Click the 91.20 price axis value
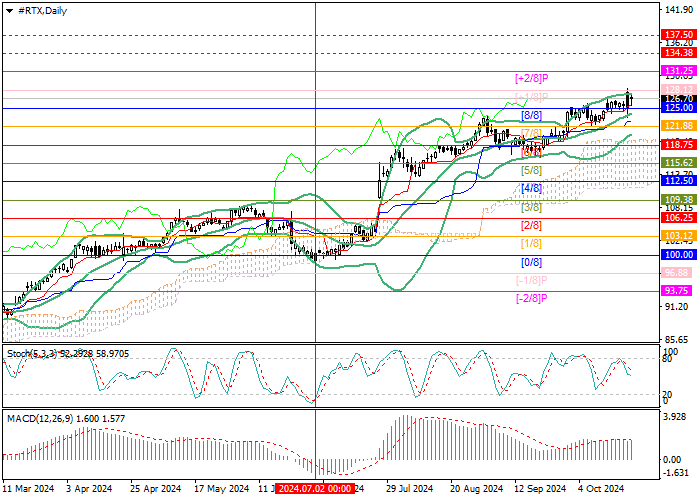 pyautogui.click(x=678, y=306)
